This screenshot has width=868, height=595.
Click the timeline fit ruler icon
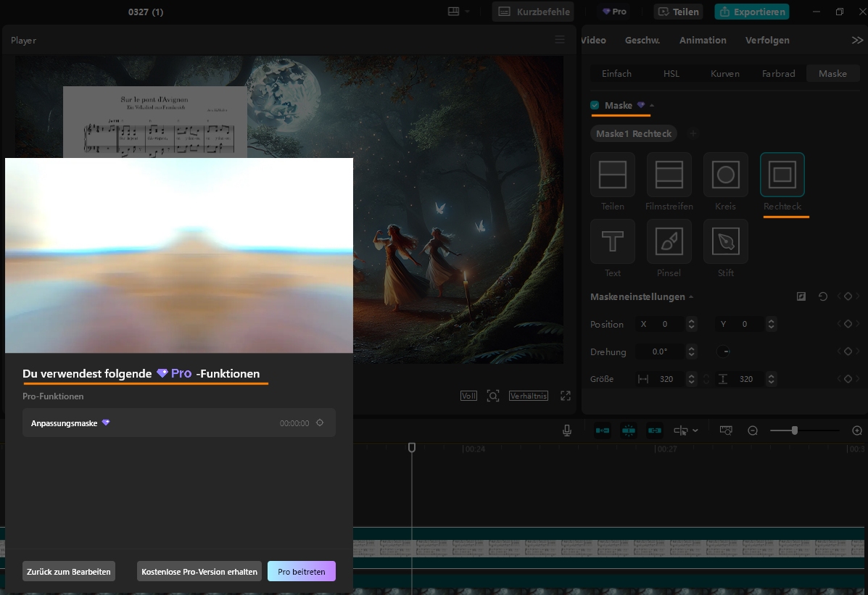pyautogui.click(x=726, y=430)
